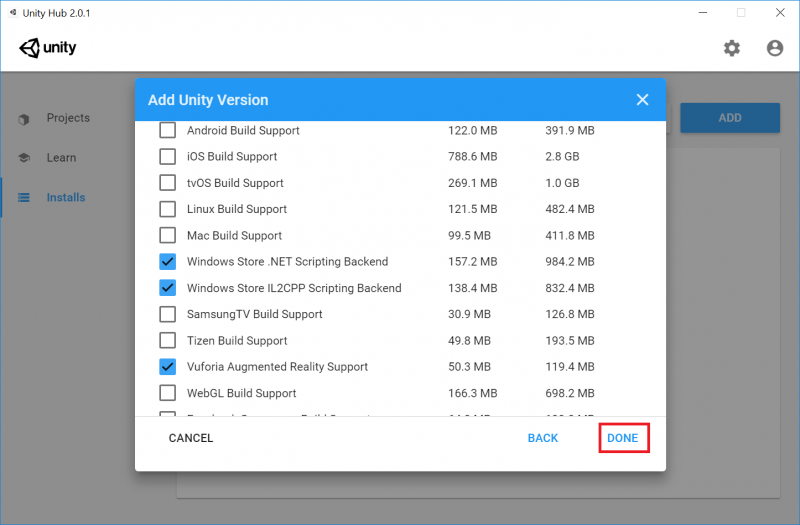This screenshot has height=525, width=800.
Task: Click the 1.0 GB install size value
Action: pyautogui.click(x=562, y=183)
